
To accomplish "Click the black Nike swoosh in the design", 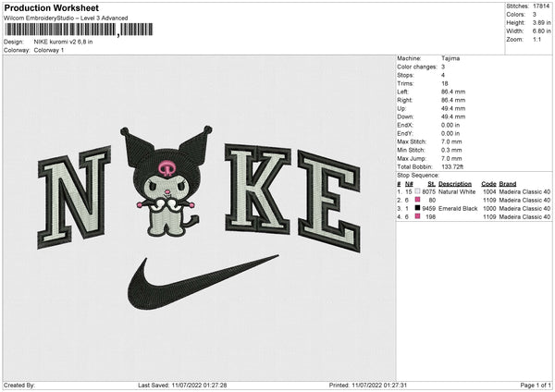I will point(203,282).
